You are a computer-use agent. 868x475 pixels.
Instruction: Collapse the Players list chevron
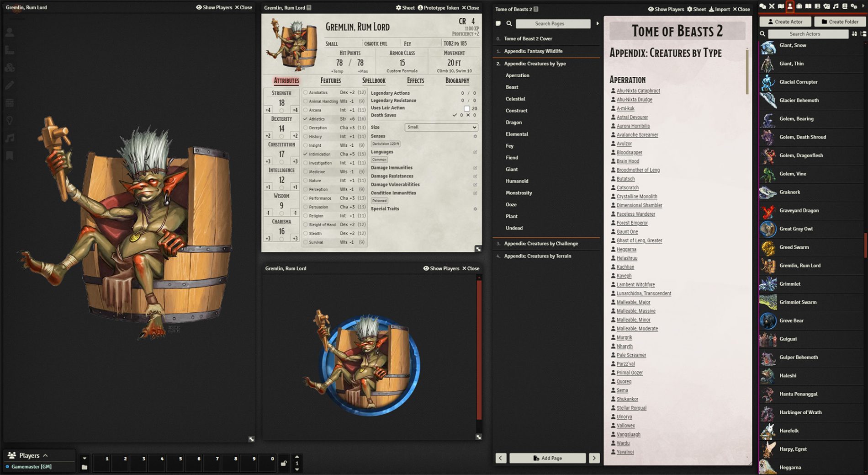[x=45, y=455]
